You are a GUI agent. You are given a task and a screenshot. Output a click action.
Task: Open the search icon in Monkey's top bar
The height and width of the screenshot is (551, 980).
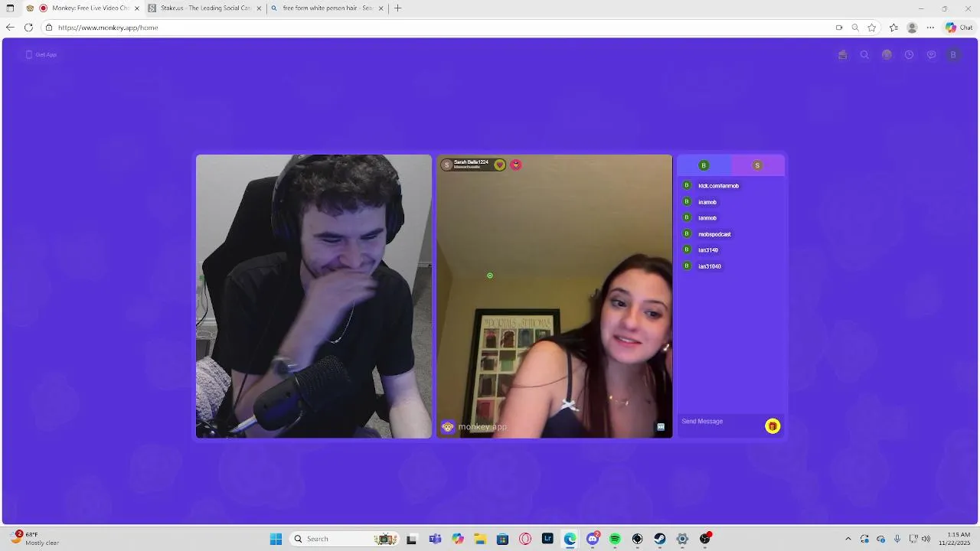pos(864,55)
